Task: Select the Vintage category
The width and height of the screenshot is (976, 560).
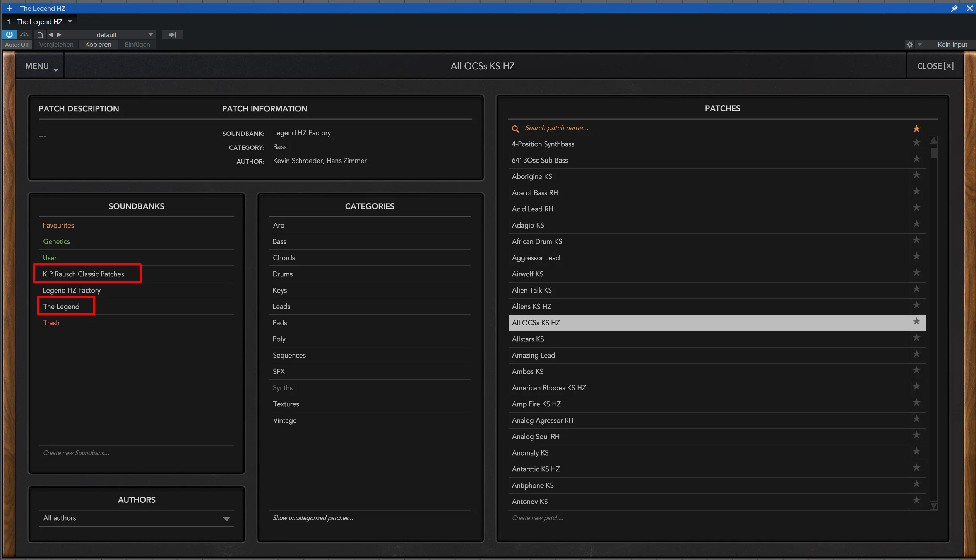Action: (x=370, y=420)
